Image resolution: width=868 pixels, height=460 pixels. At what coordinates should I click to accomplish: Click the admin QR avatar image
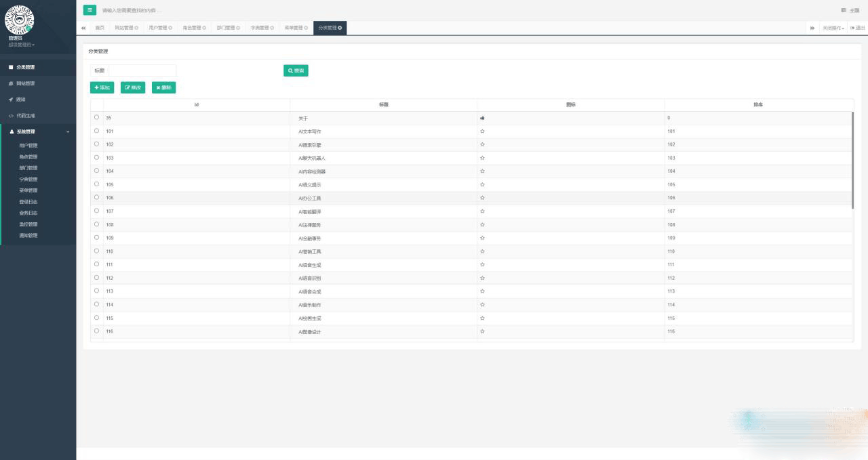[x=19, y=19]
